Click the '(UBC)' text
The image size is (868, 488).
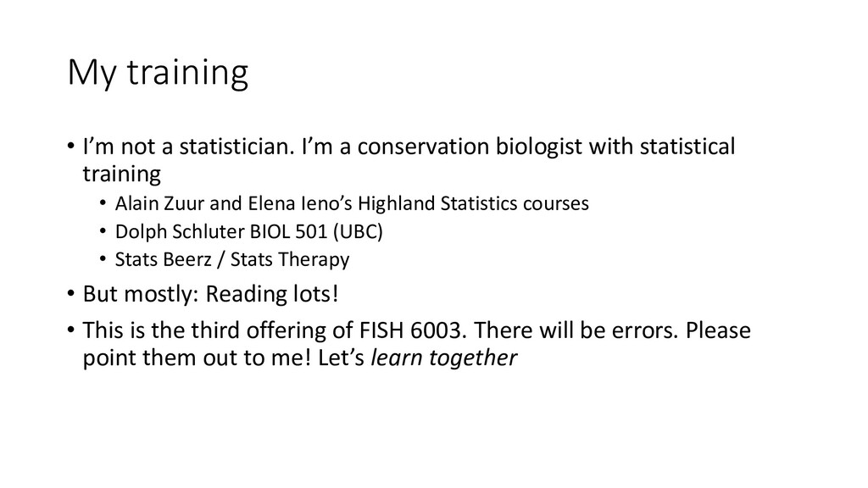tap(358, 231)
